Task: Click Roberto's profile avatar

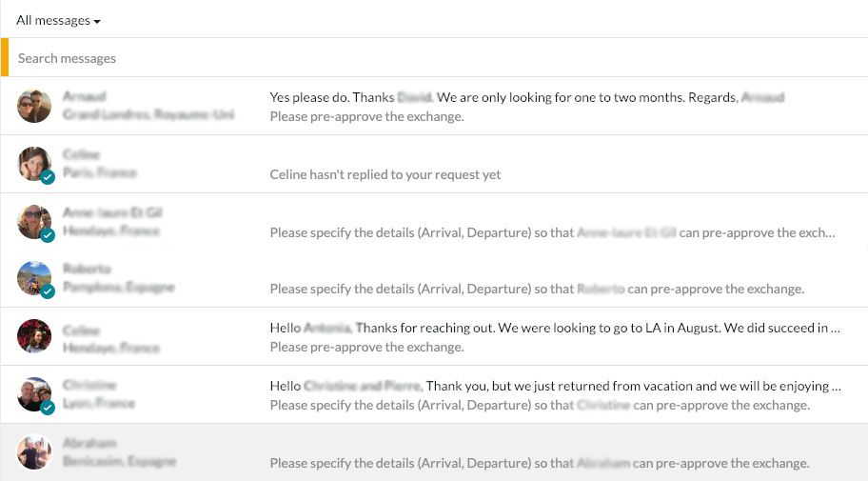Action: click(x=34, y=278)
